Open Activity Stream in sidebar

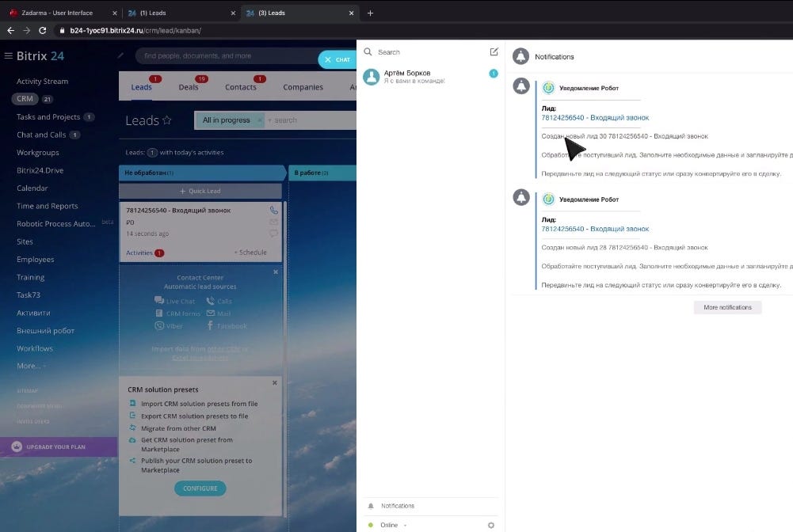(42, 82)
